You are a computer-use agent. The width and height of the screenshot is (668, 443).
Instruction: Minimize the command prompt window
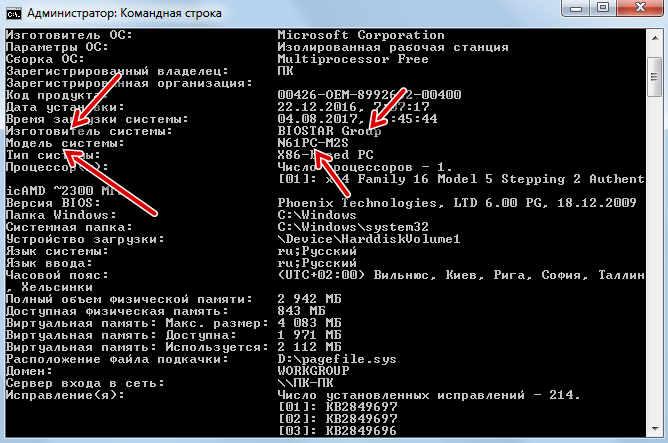pyautogui.click(x=576, y=9)
